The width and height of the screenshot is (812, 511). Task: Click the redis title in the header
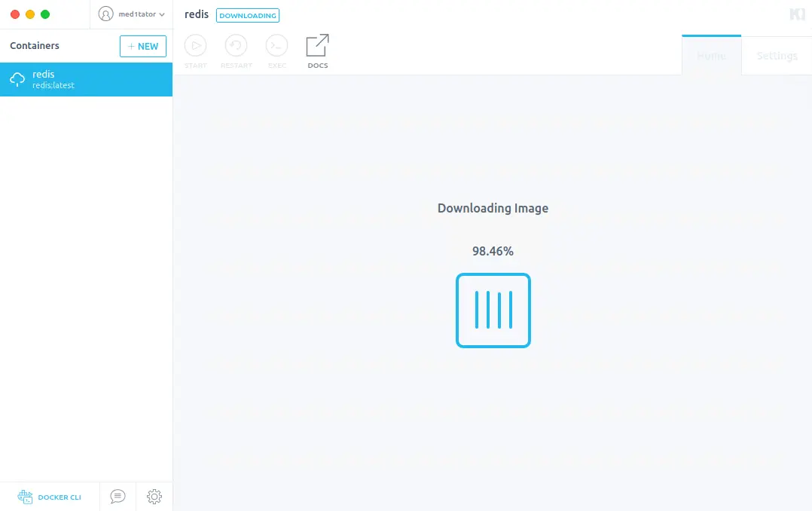[197, 14]
